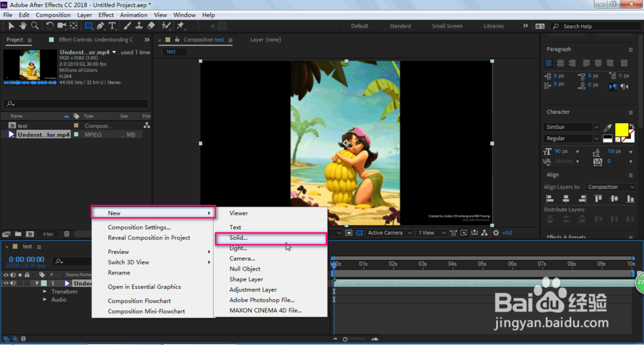The image size is (644, 345).
Task: Select the Pen tool
Action: tap(100, 26)
